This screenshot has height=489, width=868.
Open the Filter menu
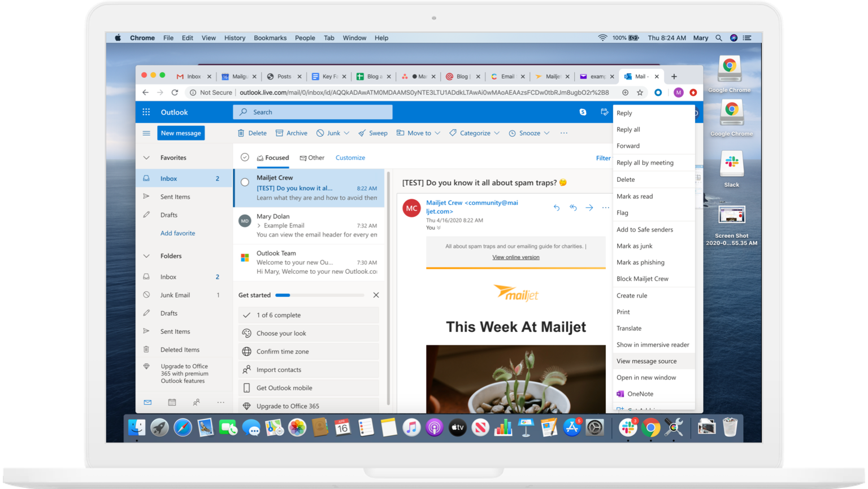point(603,158)
